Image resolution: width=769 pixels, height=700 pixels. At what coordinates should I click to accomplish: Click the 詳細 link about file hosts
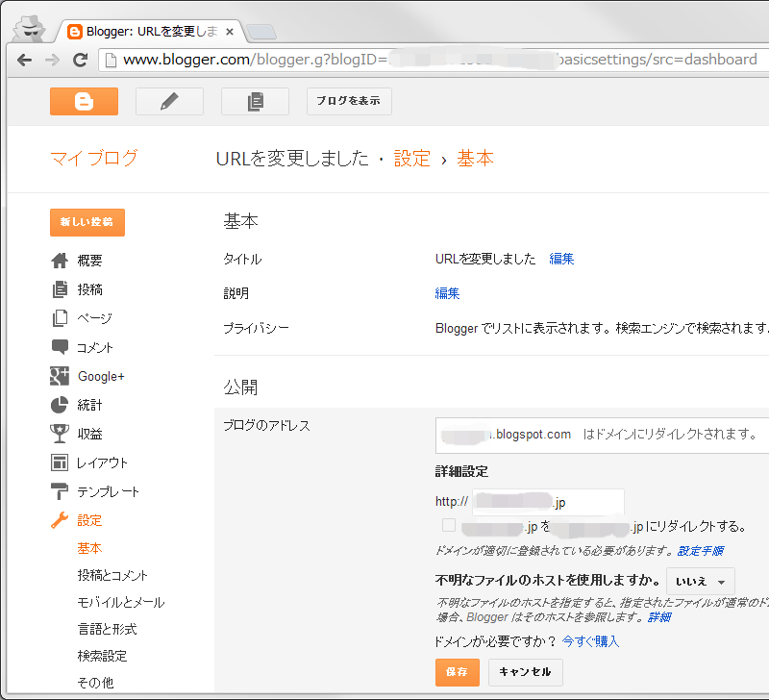pyautogui.click(x=659, y=617)
